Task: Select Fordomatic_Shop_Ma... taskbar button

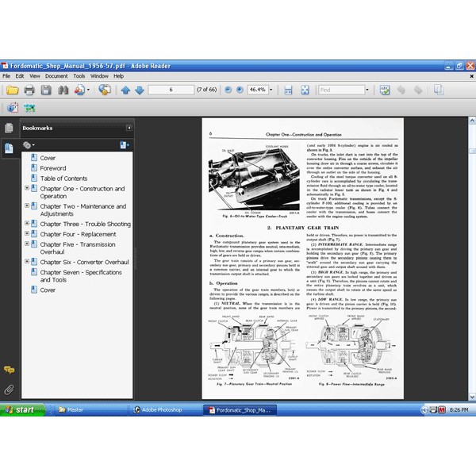Action: [x=240, y=410]
